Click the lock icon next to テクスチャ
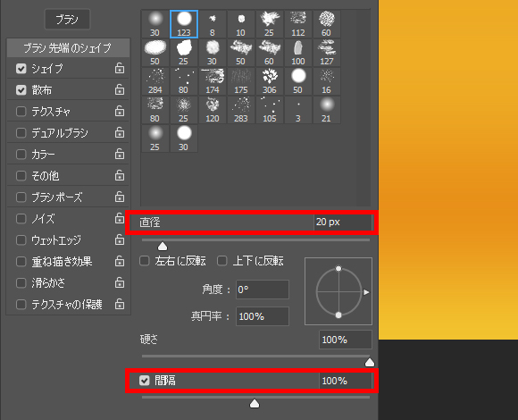Image resolution: width=518 pixels, height=420 pixels. pos(120,112)
